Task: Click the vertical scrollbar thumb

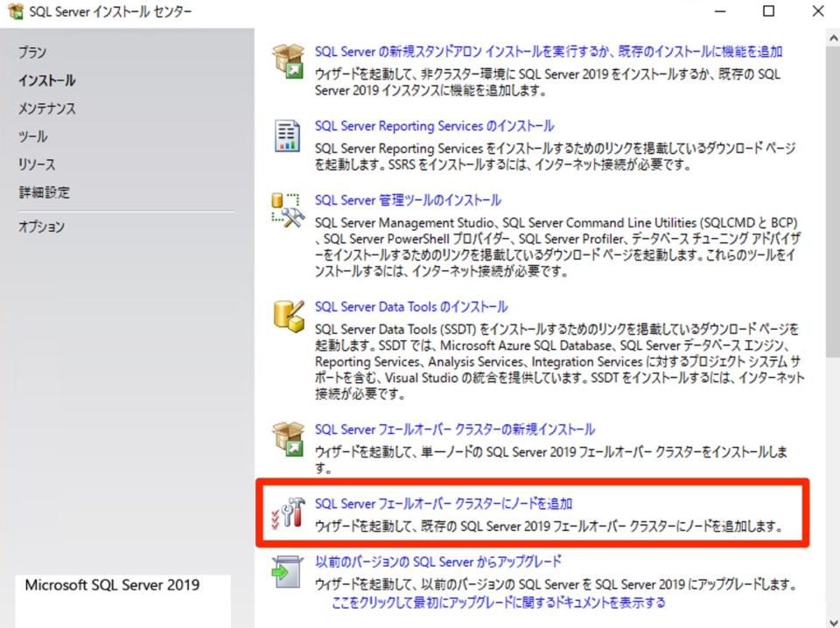Action: pos(833,202)
